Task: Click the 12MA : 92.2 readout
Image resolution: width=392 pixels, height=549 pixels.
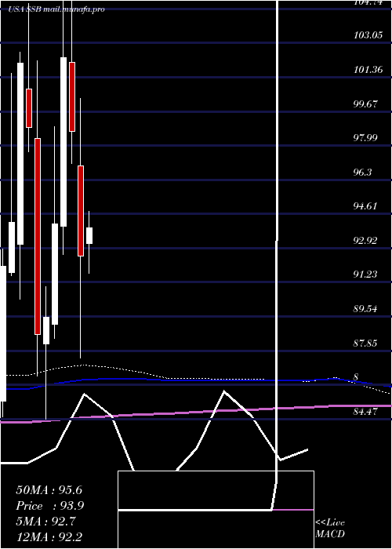Action: pyautogui.click(x=49, y=536)
